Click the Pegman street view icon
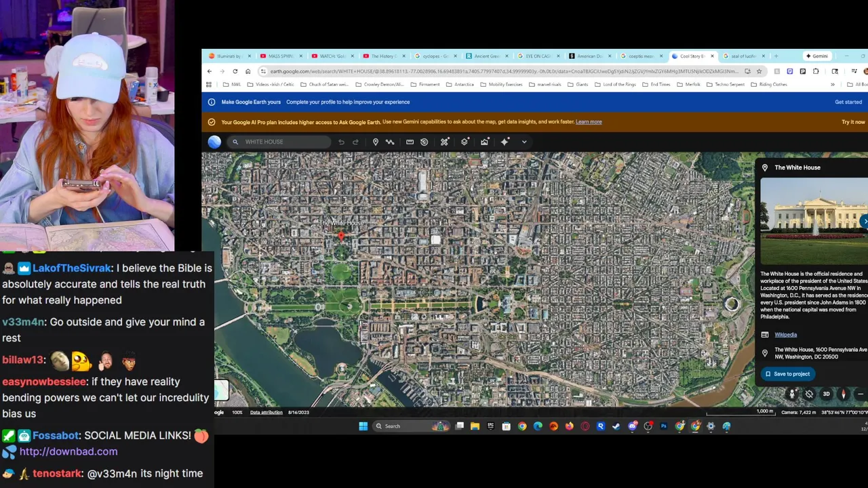868x488 pixels. 792,394
